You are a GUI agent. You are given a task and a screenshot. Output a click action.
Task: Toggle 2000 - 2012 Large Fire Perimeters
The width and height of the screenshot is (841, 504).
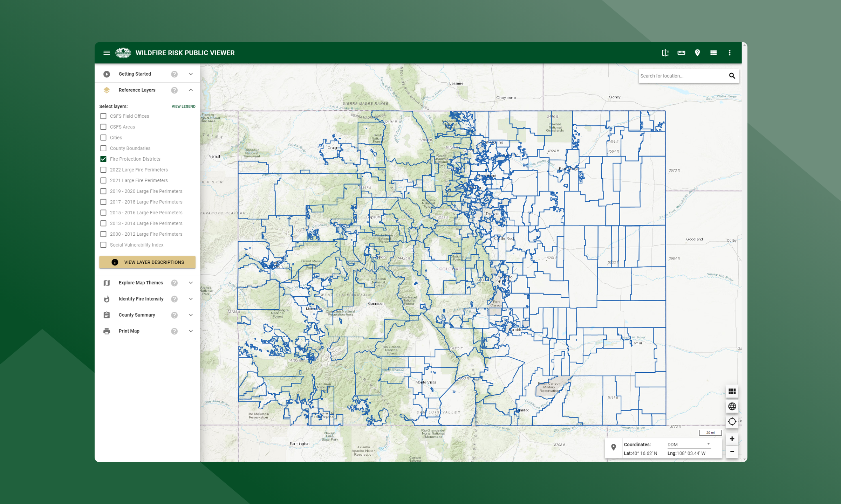[x=103, y=234]
